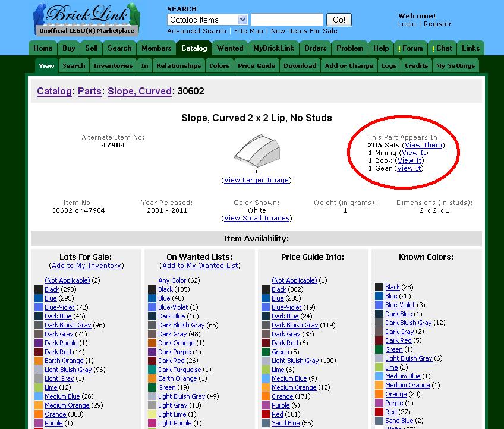Open the Forum tab
Viewport: 504px width, 429px height.
click(x=411, y=48)
